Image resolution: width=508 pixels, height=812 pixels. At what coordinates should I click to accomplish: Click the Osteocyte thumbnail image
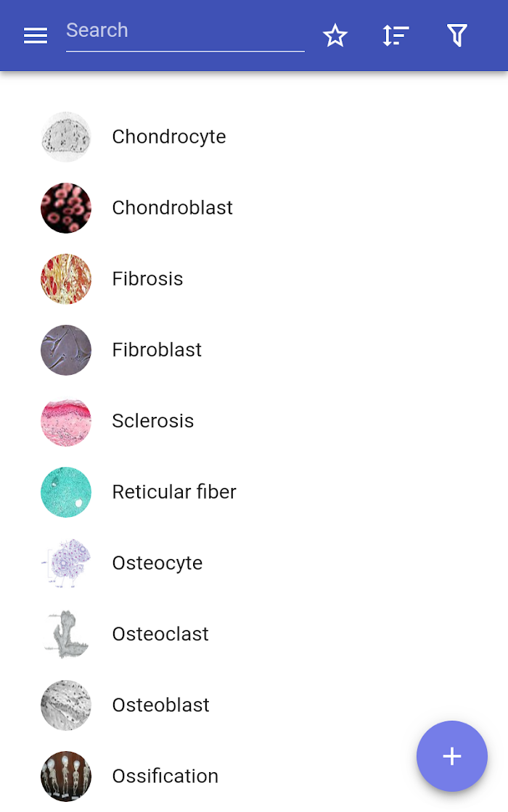(x=66, y=563)
